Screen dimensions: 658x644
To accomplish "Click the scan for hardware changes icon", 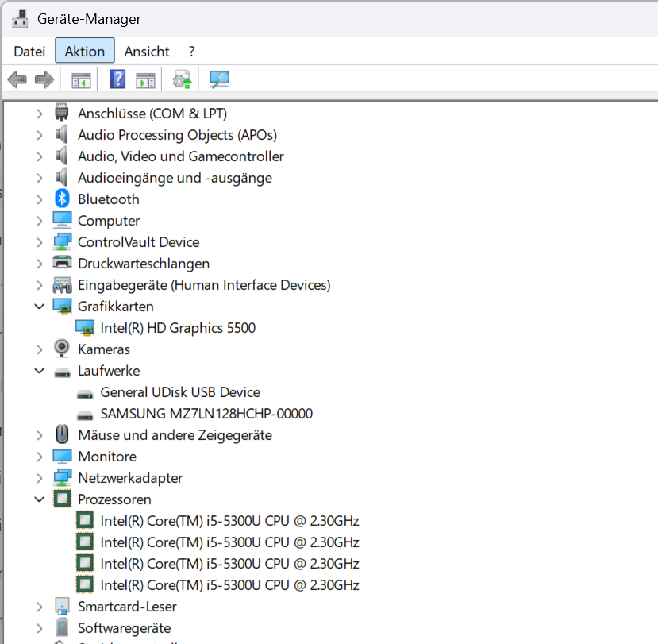I will tap(219, 79).
